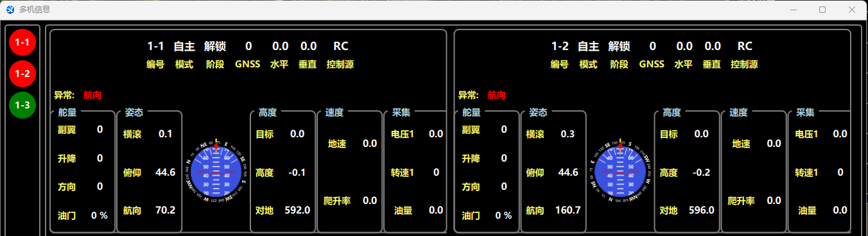Click the ground height value 596.0
This screenshot has width=868, height=236.
(x=701, y=210)
